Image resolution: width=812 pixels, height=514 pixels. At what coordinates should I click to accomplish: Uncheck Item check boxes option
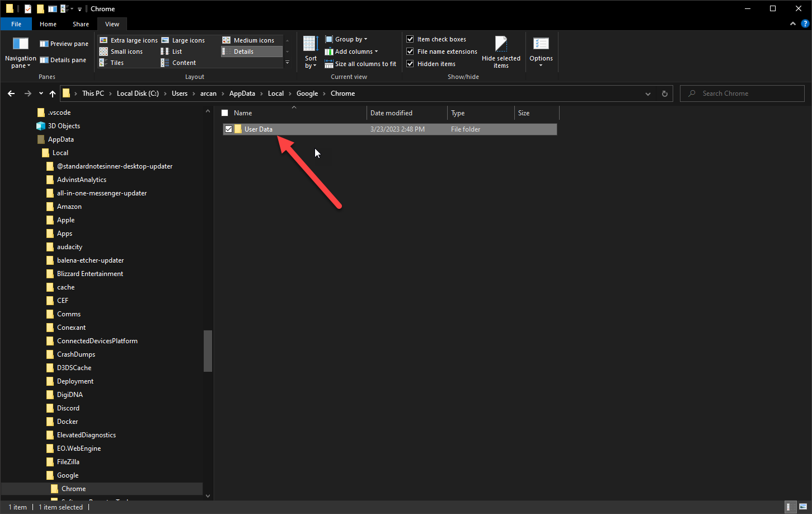click(x=410, y=39)
